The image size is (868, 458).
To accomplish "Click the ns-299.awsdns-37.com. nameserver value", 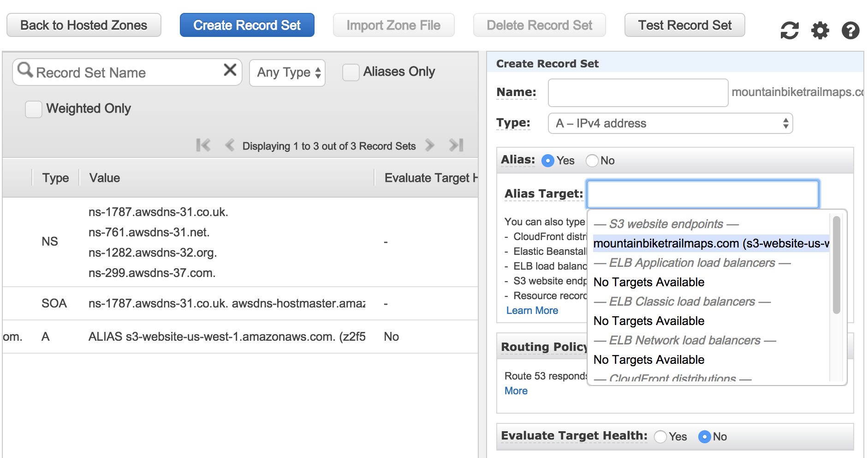I will (152, 273).
